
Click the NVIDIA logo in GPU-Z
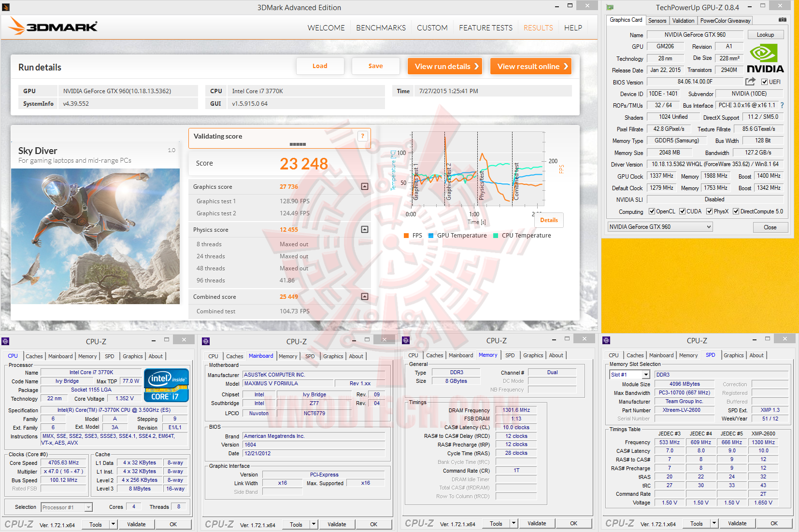765,58
